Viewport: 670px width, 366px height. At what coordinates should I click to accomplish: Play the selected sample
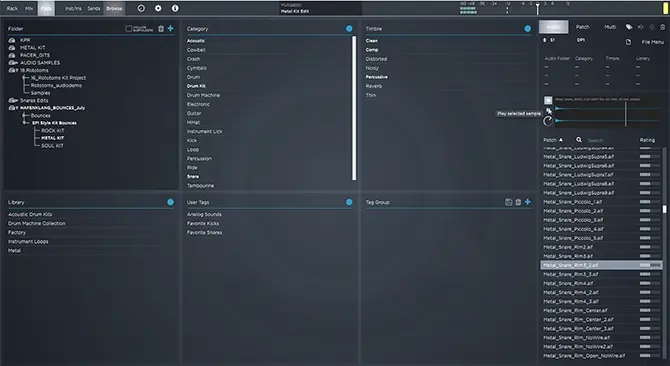tap(549, 111)
